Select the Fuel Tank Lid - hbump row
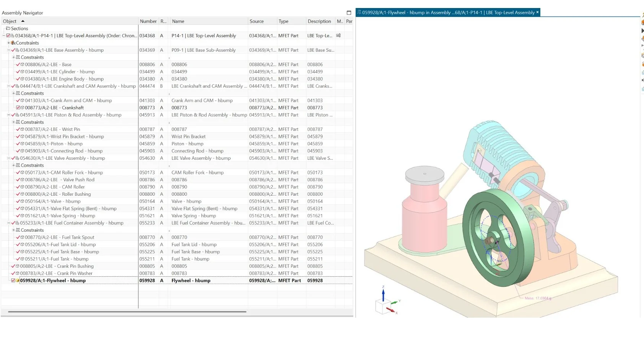644x344 pixels. (x=177, y=245)
